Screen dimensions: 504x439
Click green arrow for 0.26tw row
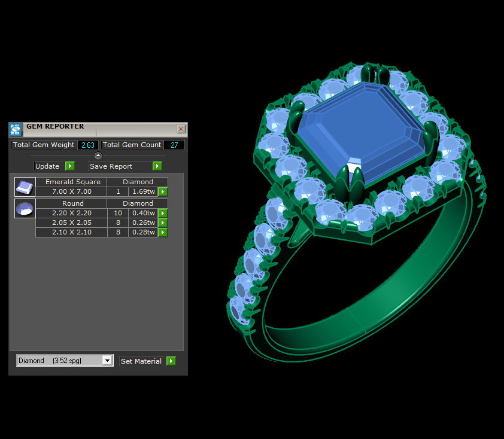click(163, 223)
